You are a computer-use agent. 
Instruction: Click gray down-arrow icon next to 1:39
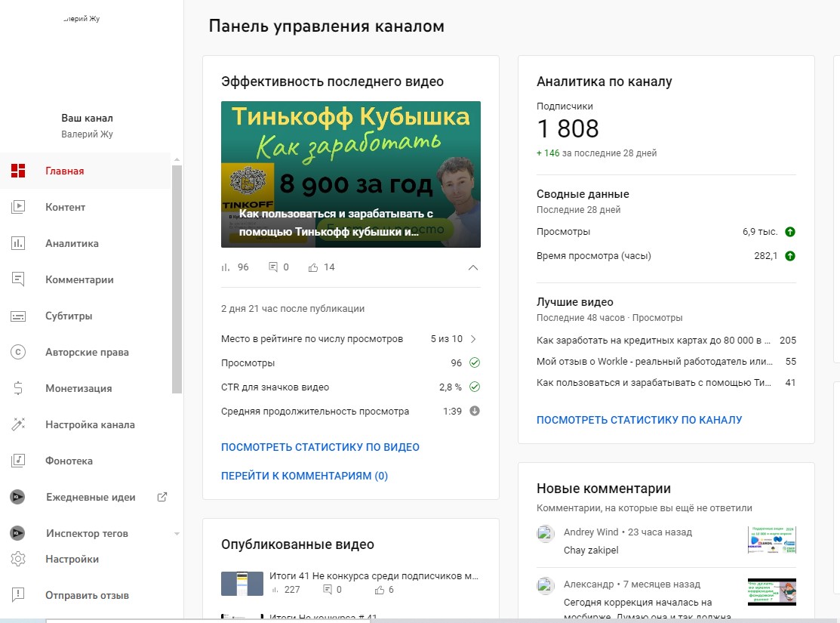coord(475,411)
